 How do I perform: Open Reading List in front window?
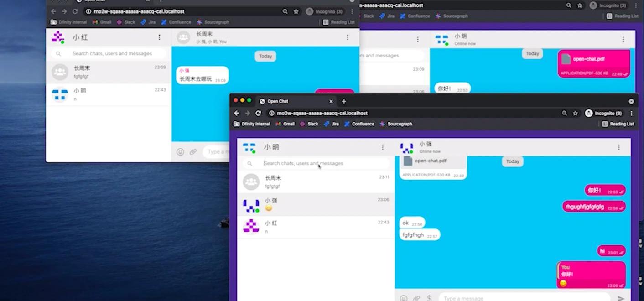(x=618, y=124)
